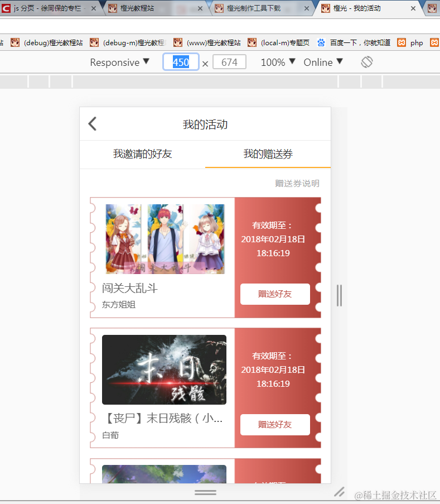This screenshot has height=504, width=440.
Task: Open bookmark (debug-m)橙光教程
Action: [x=128, y=42]
